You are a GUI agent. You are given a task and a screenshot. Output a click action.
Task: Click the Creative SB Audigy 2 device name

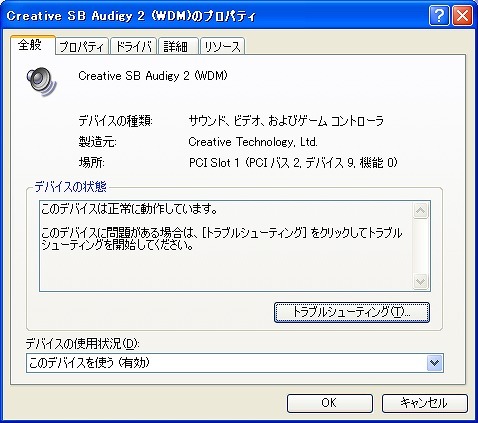153,76
